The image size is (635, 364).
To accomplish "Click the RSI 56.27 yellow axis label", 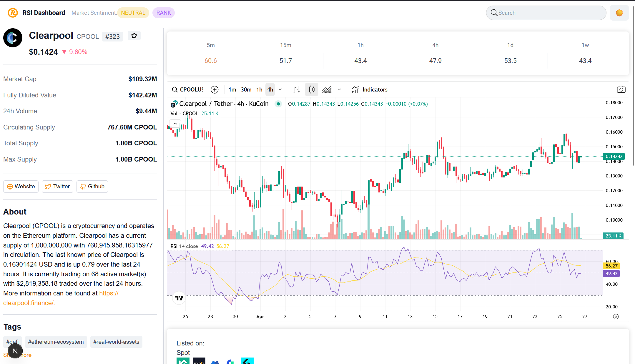I will coord(611,266).
